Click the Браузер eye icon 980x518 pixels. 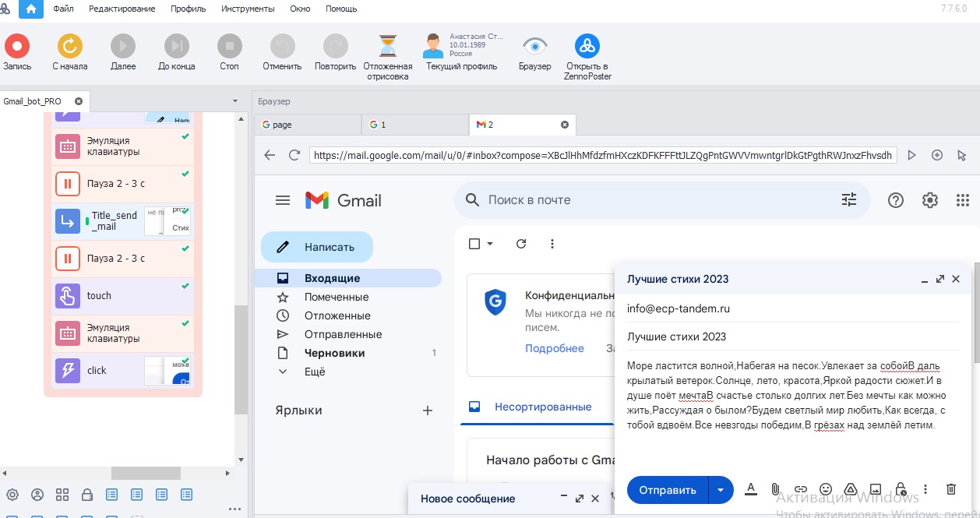(535, 46)
